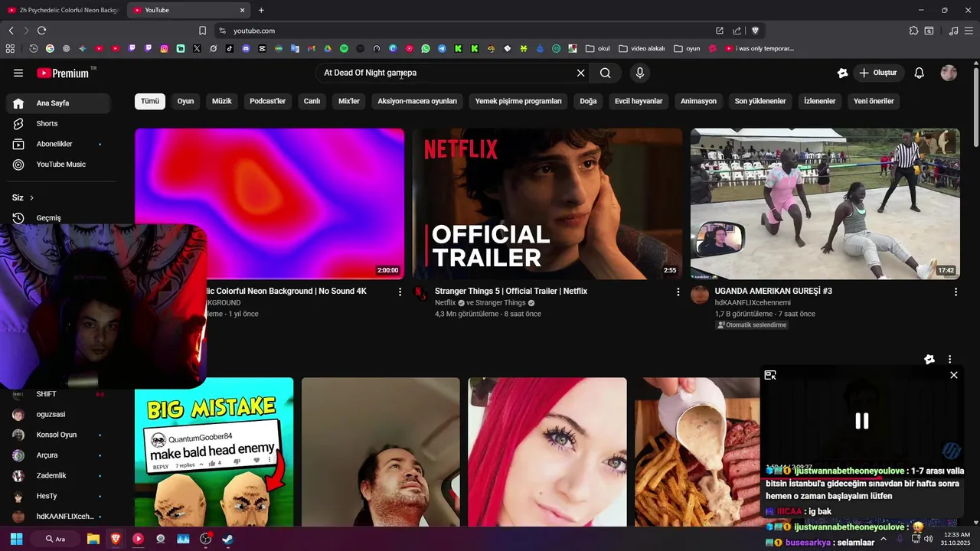Screen dimensions: 980x551
Task: Open the Discord bookmark
Action: pos(246,48)
